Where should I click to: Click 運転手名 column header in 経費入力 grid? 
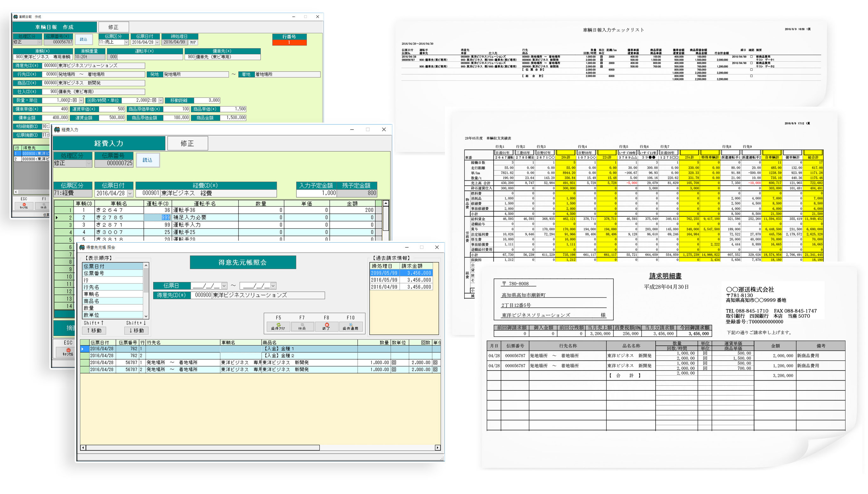[205, 204]
